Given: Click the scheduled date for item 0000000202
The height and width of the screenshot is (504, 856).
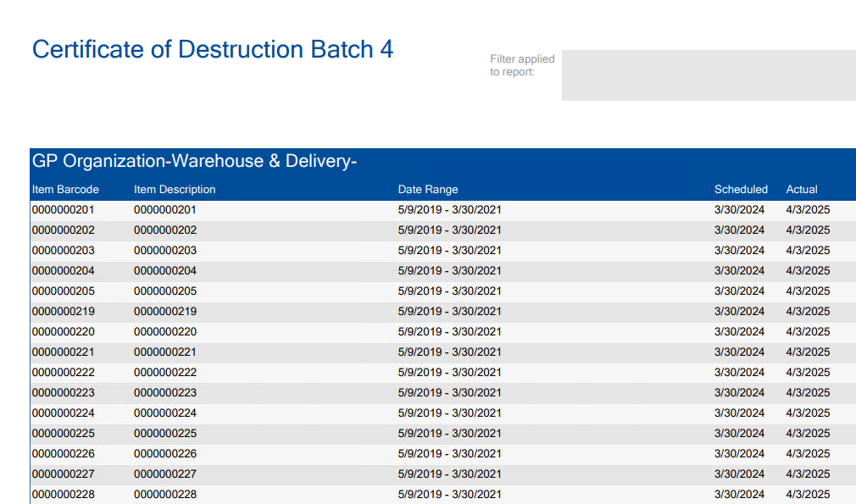Looking at the screenshot, I should (x=739, y=230).
